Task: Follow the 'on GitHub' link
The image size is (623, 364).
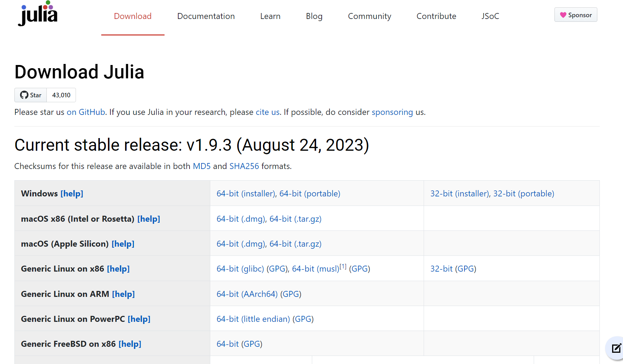Action: tap(86, 112)
